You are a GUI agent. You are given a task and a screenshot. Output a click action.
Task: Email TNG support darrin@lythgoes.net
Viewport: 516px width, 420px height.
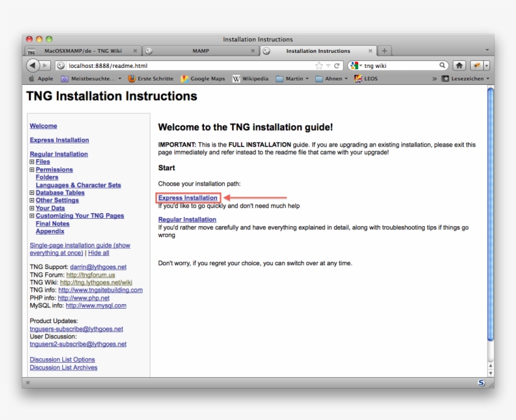tap(98, 267)
